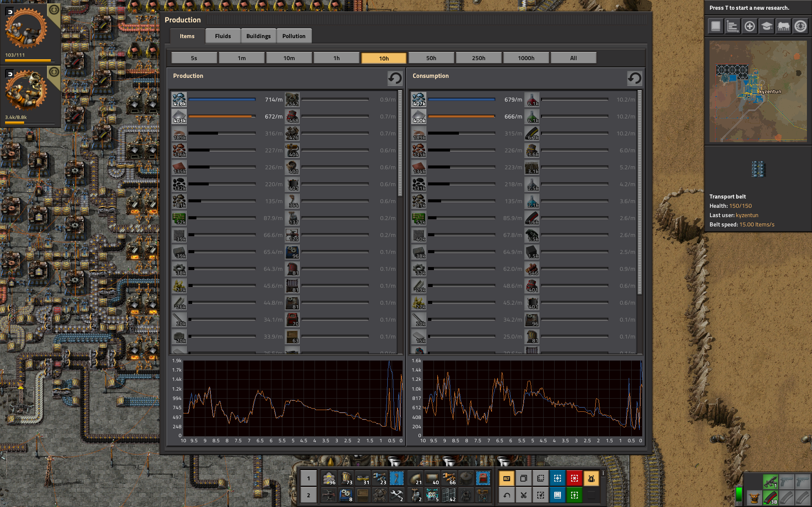Select the active 10h time range
The height and width of the screenshot is (507, 812).
click(384, 58)
